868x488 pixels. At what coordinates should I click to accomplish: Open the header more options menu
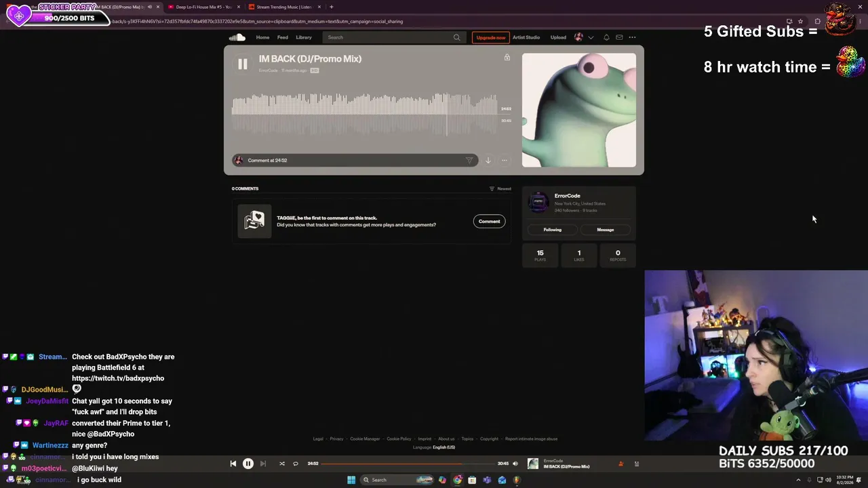pyautogui.click(x=632, y=37)
